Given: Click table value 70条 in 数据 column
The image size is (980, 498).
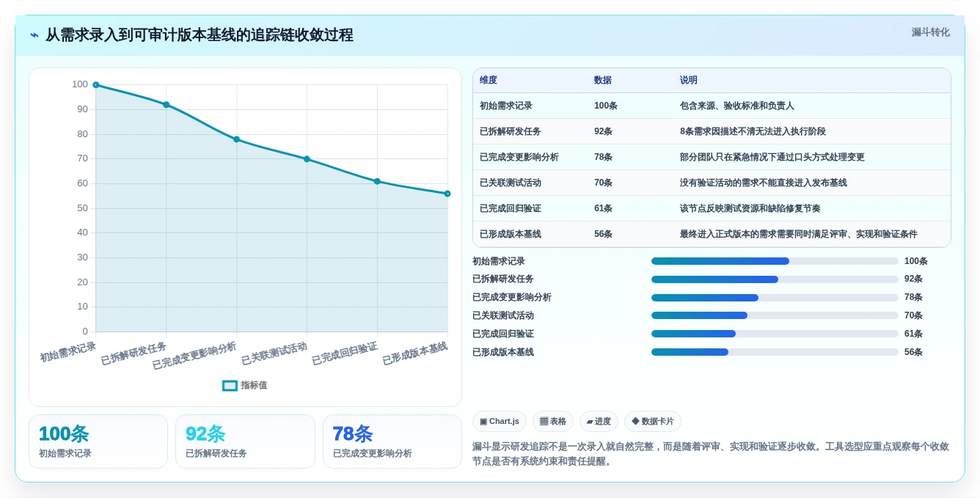Looking at the screenshot, I should click(603, 183).
